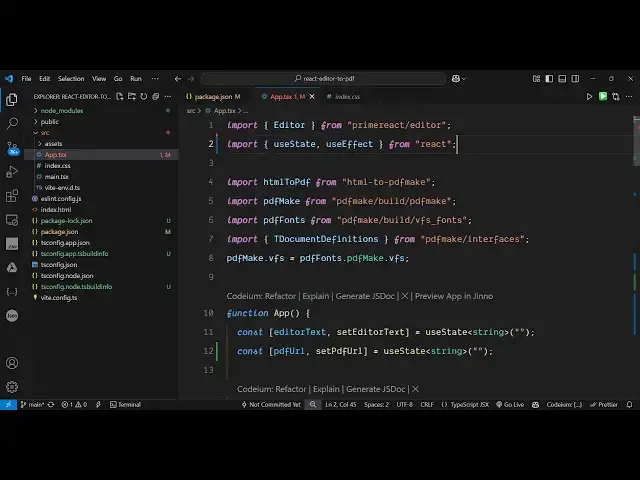Click Prettier in status bar
The height and width of the screenshot is (480, 640).
pos(604,404)
